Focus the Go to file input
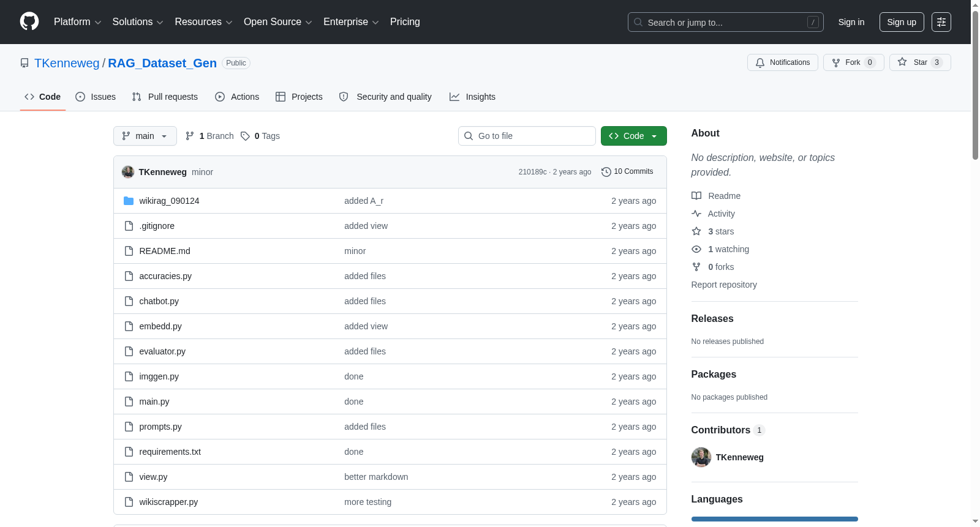Screen dimensions: 980x527 (x=527, y=136)
